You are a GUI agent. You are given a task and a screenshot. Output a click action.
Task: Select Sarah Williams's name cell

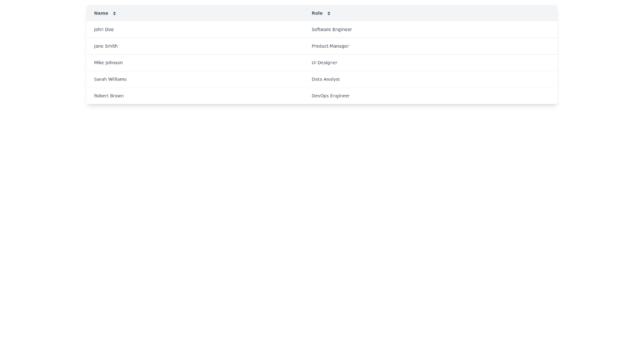110,79
